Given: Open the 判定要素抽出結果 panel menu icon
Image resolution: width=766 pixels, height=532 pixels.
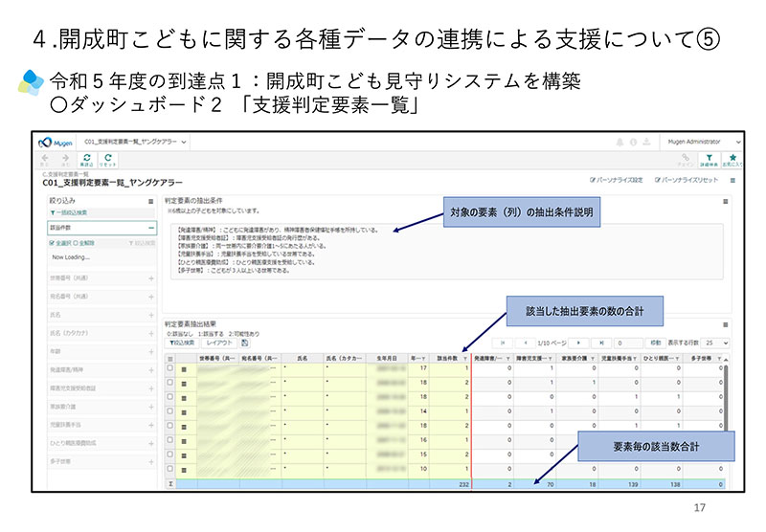Looking at the screenshot, I should coord(726,324).
